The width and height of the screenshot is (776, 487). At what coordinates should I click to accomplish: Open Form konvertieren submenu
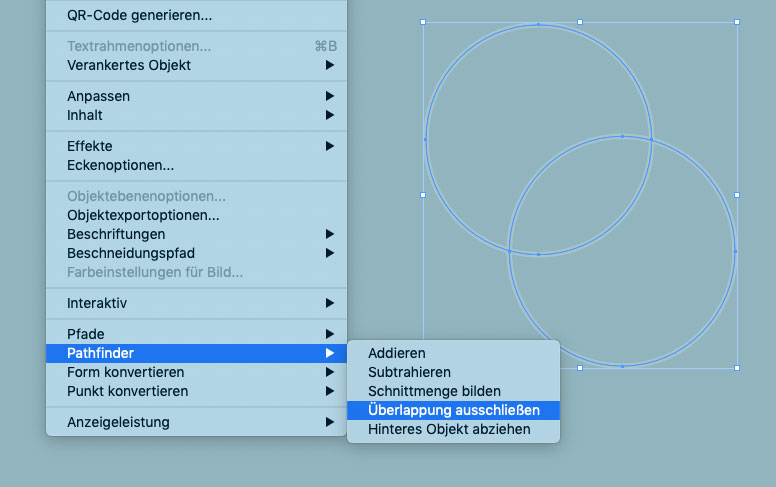[196, 372]
